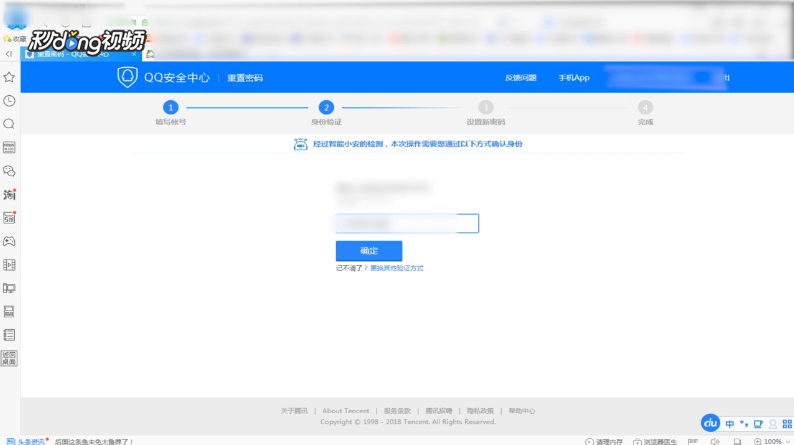The width and height of the screenshot is (794, 445).
Task: Click the blue 确定 button
Action: pyautogui.click(x=369, y=251)
